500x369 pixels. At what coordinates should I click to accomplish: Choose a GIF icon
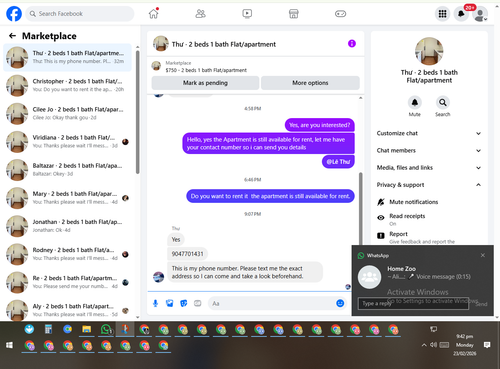tap(198, 303)
